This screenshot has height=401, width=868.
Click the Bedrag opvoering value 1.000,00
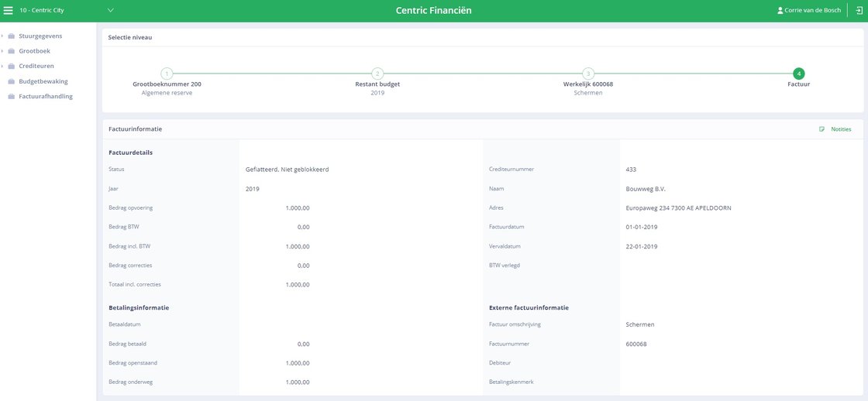tap(298, 208)
